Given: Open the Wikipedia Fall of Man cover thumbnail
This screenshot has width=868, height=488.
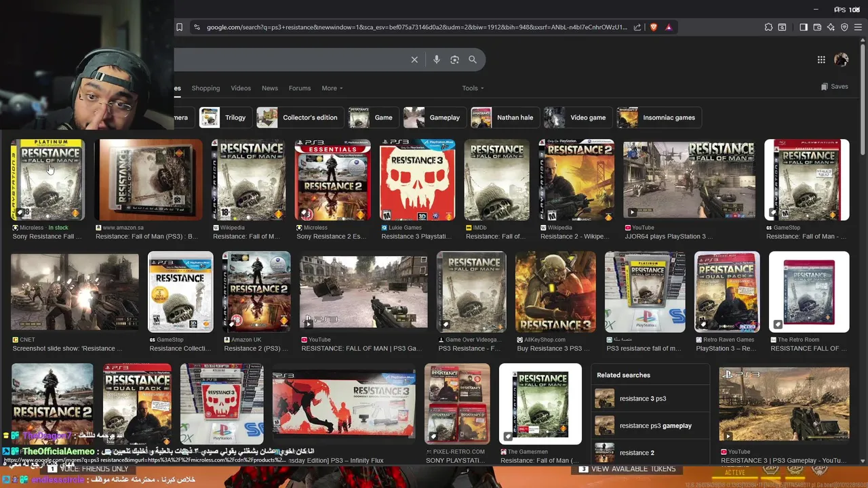Looking at the screenshot, I should 248,180.
